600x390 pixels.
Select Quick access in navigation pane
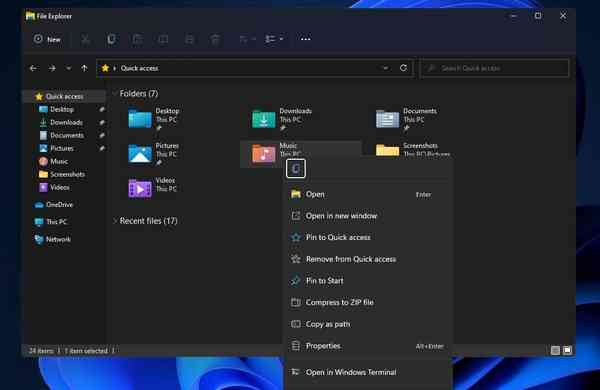[x=64, y=96]
